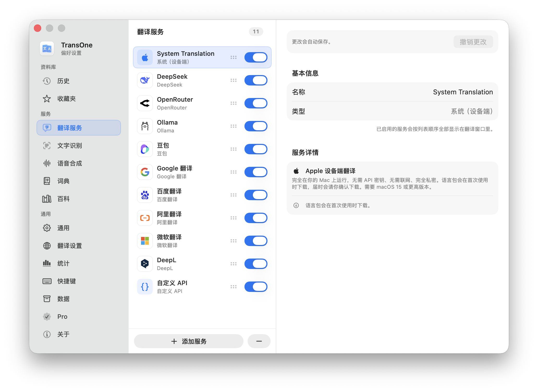The width and height of the screenshot is (538, 392).
Task: Click the 撤销更改 button
Action: (473, 42)
